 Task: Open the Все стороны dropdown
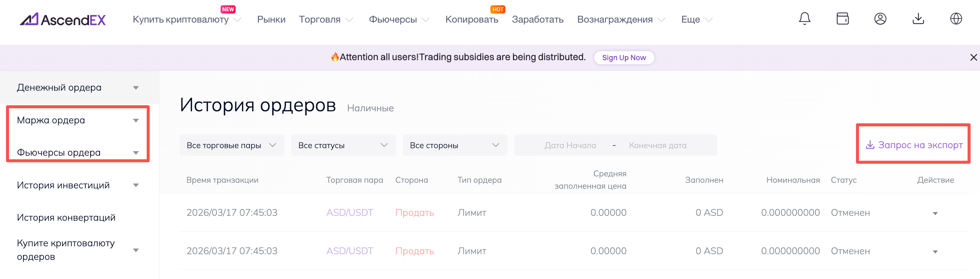point(454,146)
